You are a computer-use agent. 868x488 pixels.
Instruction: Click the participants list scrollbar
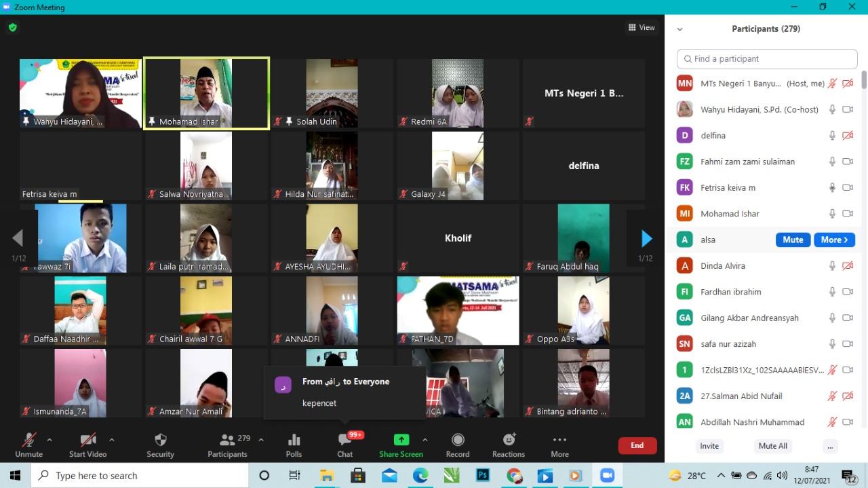pos(863,80)
